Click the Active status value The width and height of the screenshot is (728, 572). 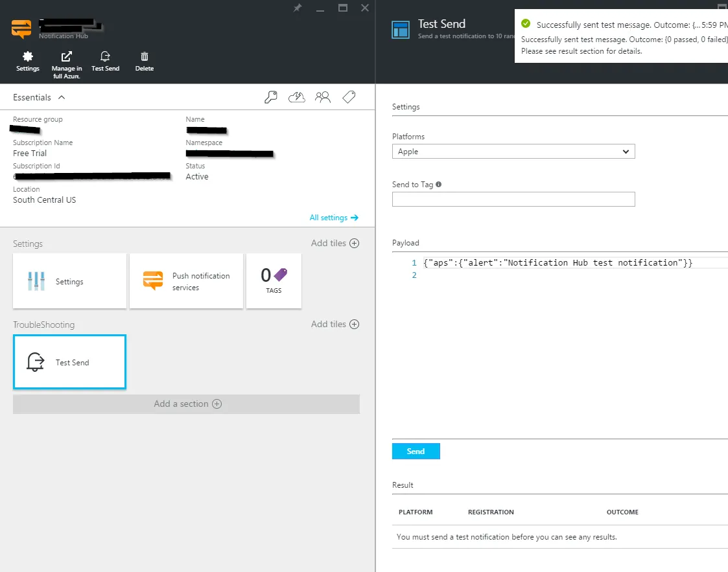(197, 177)
